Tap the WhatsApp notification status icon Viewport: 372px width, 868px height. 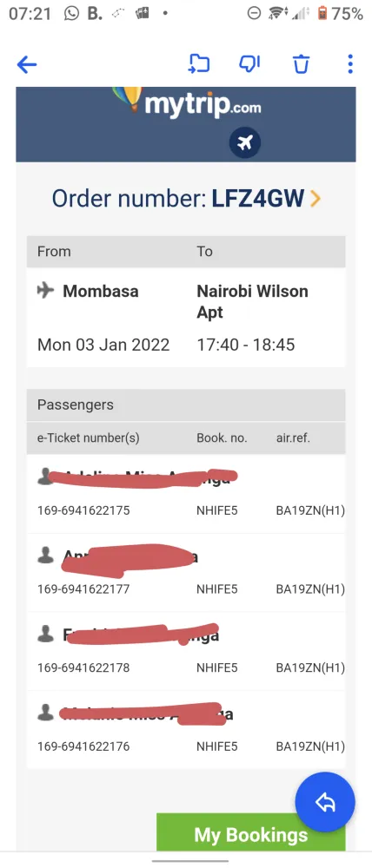tap(71, 13)
